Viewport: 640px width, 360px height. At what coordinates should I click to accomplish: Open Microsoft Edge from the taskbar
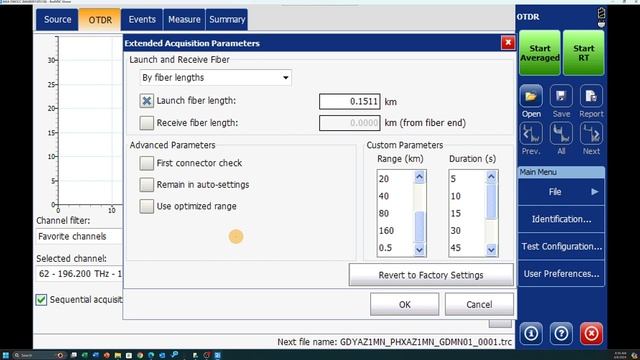tap(151, 355)
